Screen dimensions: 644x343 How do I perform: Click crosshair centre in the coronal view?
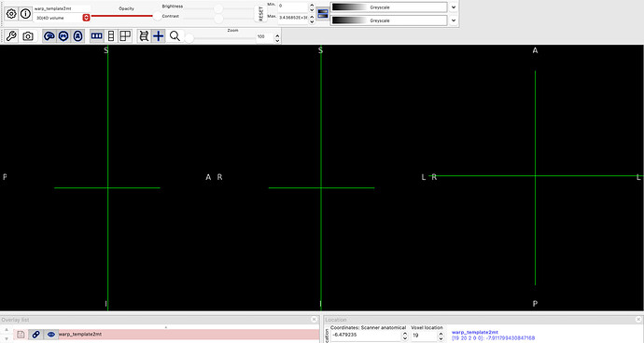[321, 188]
